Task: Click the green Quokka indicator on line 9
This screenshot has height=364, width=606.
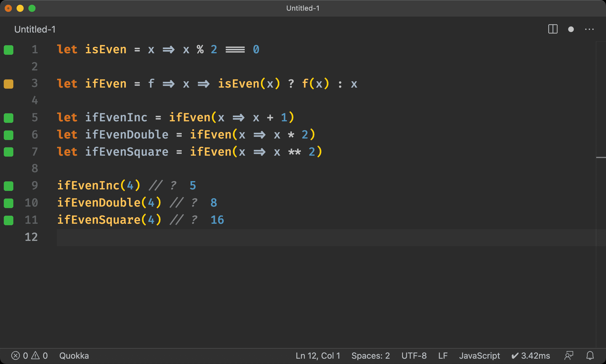Action: click(x=9, y=186)
